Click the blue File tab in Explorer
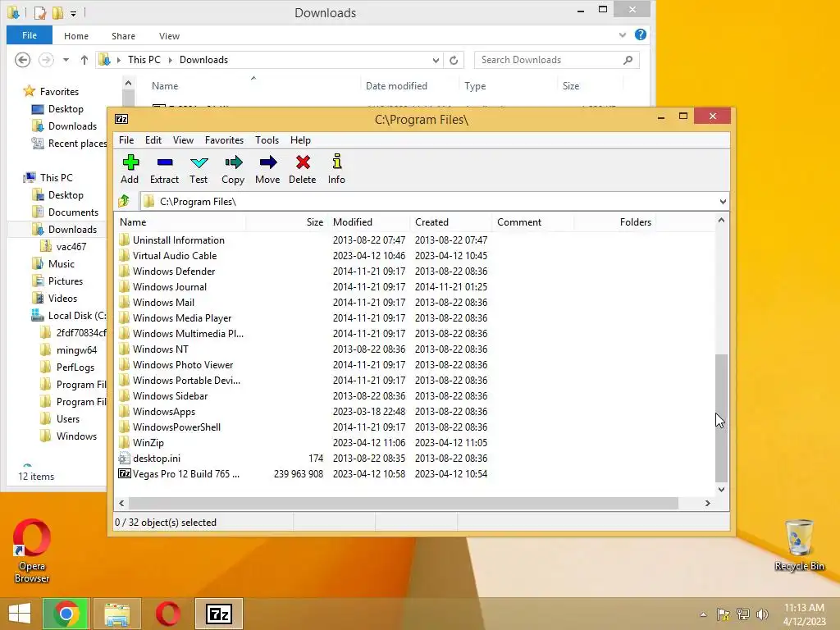 [x=30, y=35]
